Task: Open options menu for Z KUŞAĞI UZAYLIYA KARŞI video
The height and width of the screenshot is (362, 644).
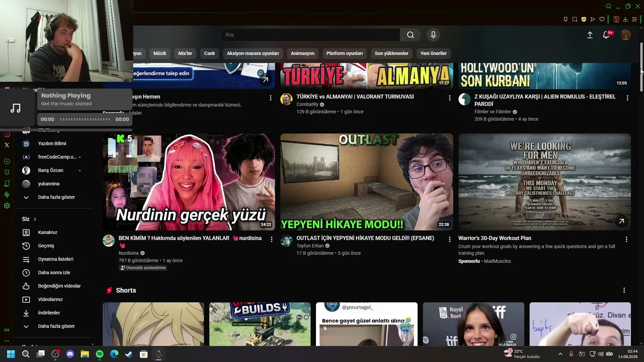Action: pos(627,98)
